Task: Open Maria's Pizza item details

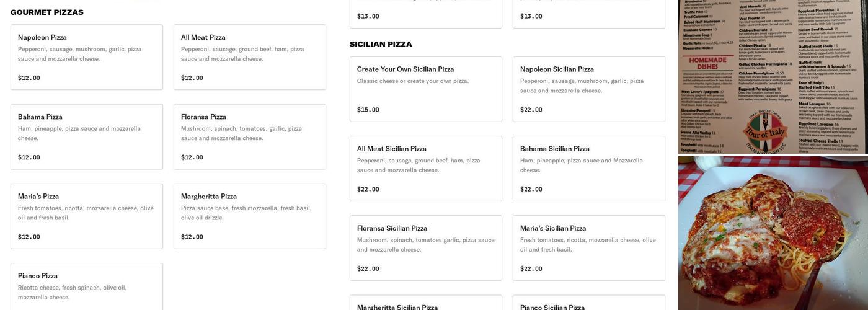Action: click(x=87, y=216)
